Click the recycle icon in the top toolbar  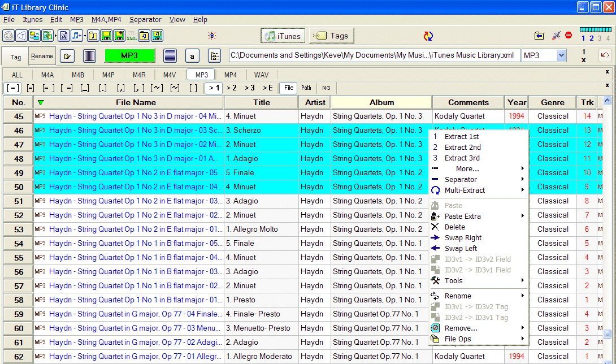pyautogui.click(x=8, y=36)
